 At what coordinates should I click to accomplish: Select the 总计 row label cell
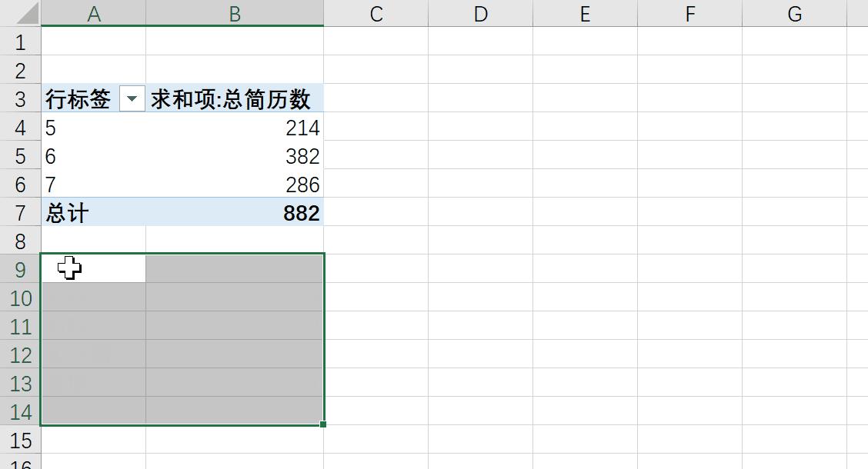(x=93, y=212)
